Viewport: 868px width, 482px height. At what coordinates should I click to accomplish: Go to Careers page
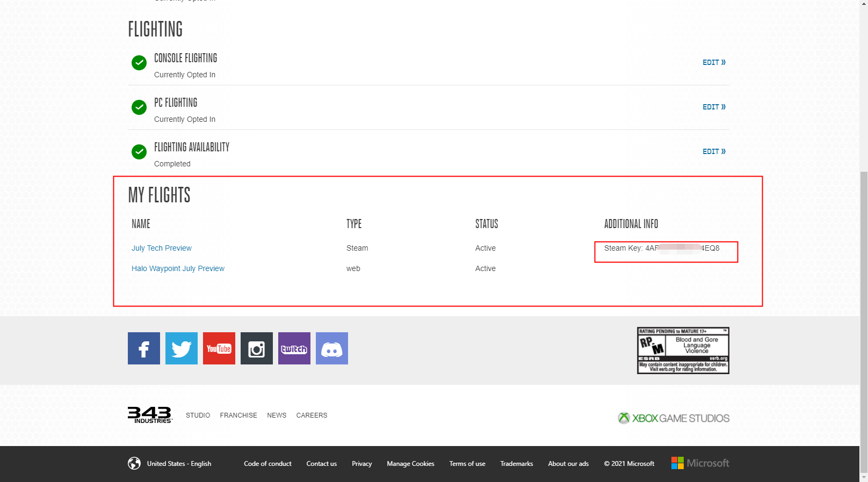[x=312, y=415]
